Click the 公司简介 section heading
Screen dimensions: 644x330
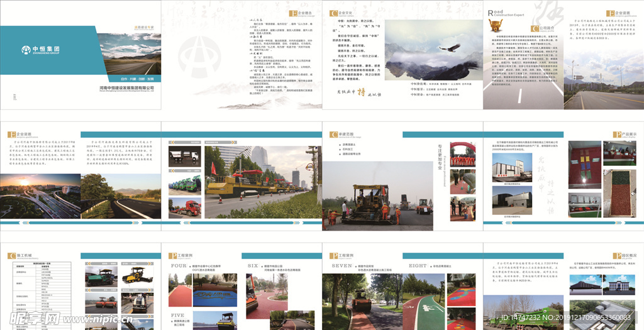point(548,28)
